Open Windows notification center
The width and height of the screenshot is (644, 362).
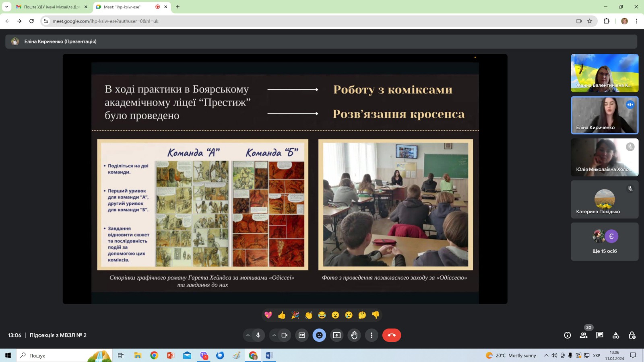(x=633, y=355)
